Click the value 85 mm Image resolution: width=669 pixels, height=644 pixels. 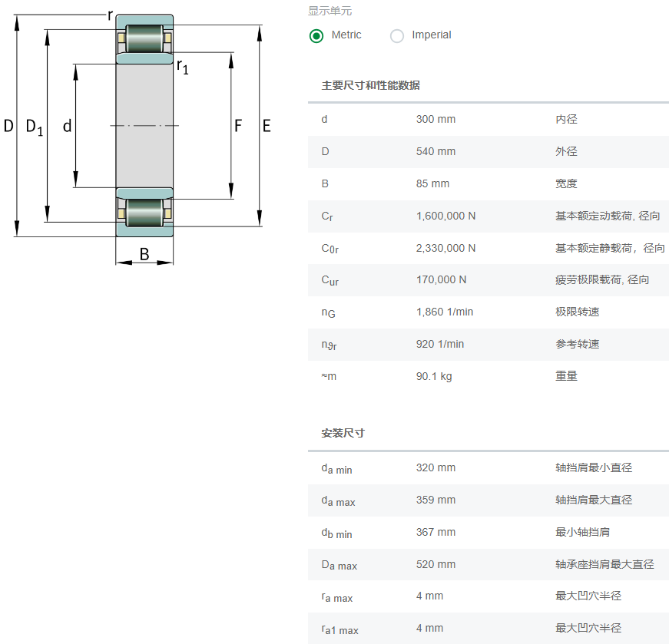coord(432,183)
